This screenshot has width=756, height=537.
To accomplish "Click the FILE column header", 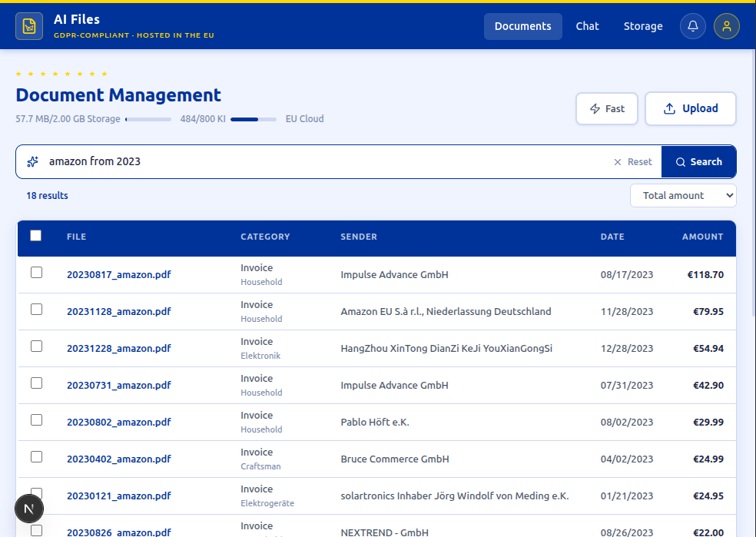I will 76,237.
